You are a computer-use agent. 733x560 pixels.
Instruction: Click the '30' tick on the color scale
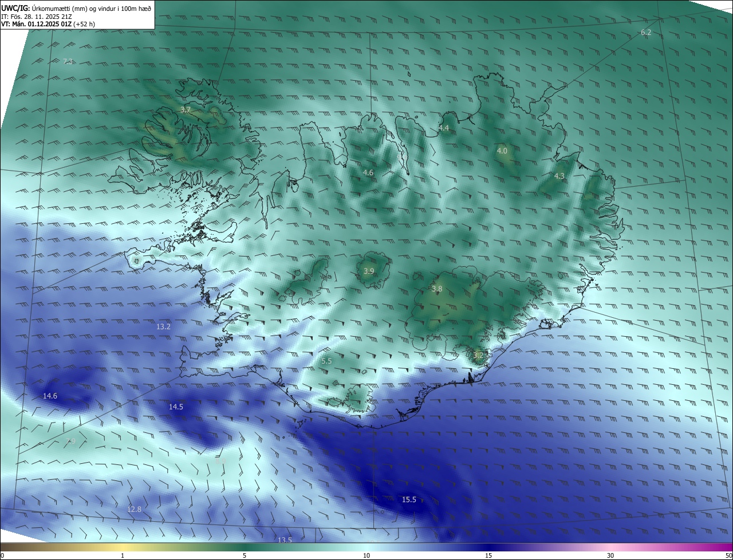point(610,555)
